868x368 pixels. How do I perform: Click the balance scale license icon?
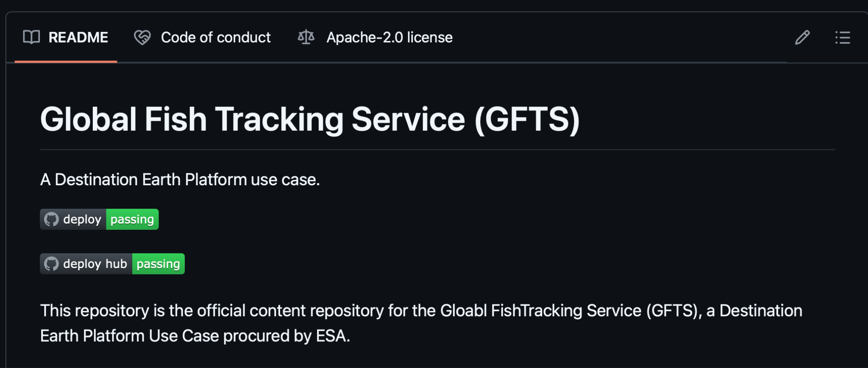(306, 37)
